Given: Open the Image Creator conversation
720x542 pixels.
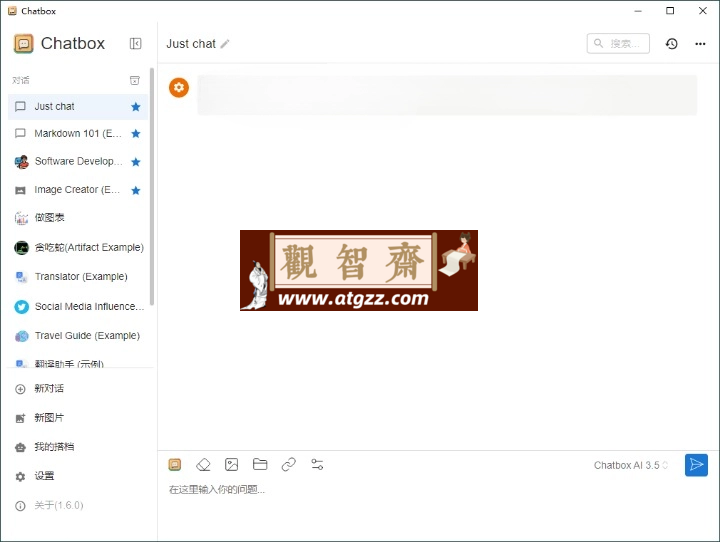Looking at the screenshot, I should 78,190.
